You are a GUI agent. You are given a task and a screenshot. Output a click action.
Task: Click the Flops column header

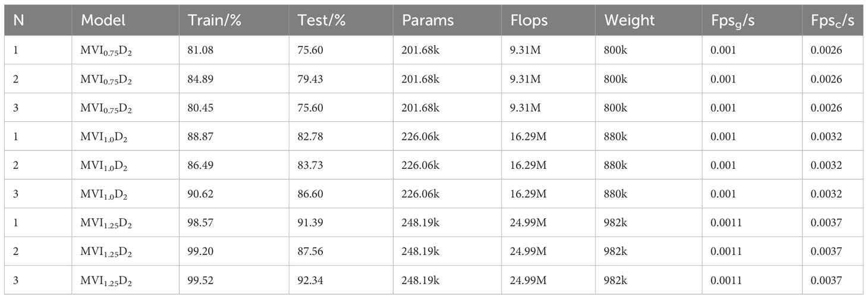[548, 20]
